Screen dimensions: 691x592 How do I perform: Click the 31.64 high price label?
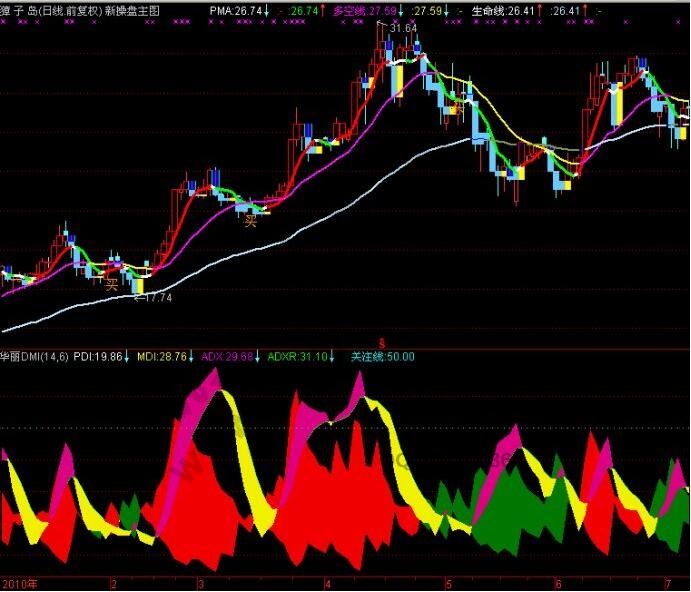(x=403, y=29)
